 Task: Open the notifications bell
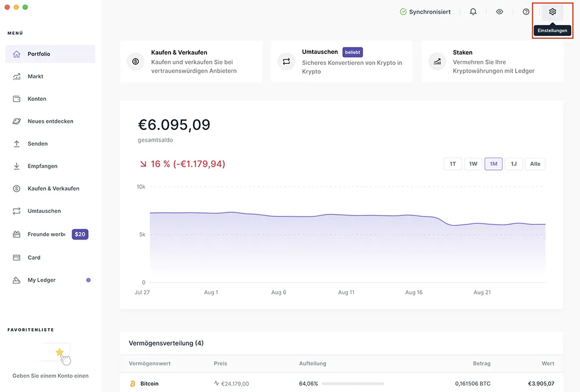473,12
